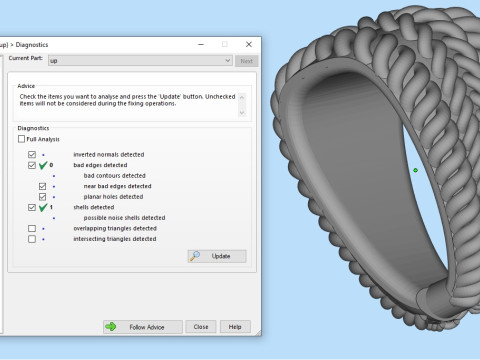The height and width of the screenshot is (360, 480).
Task: Uncheck shells detected checkbox
Action: 32,207
